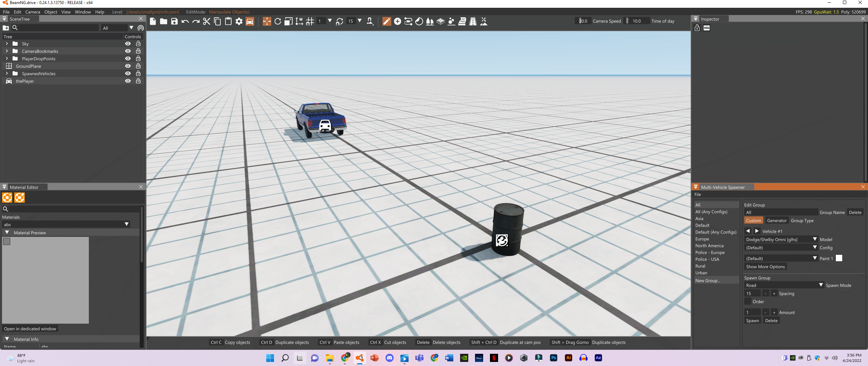The height and width of the screenshot is (366, 868).
Task: Open the Window menu
Action: click(x=83, y=12)
